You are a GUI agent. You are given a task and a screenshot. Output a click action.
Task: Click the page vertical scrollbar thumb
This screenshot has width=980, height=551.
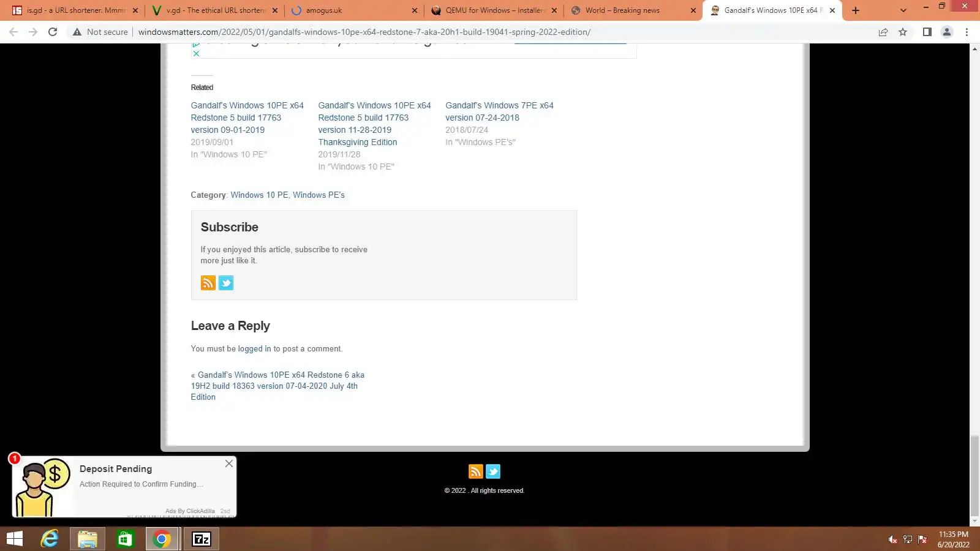tap(974, 476)
